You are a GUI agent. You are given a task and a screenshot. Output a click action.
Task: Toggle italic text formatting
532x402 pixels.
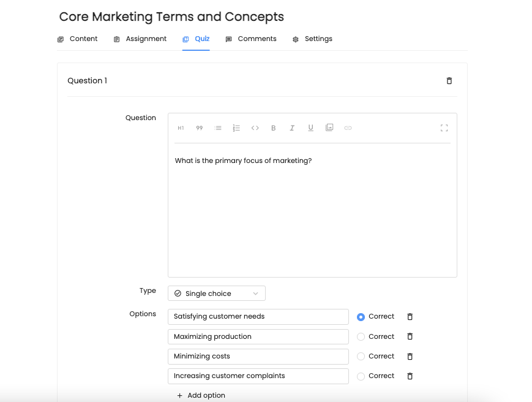coord(292,128)
